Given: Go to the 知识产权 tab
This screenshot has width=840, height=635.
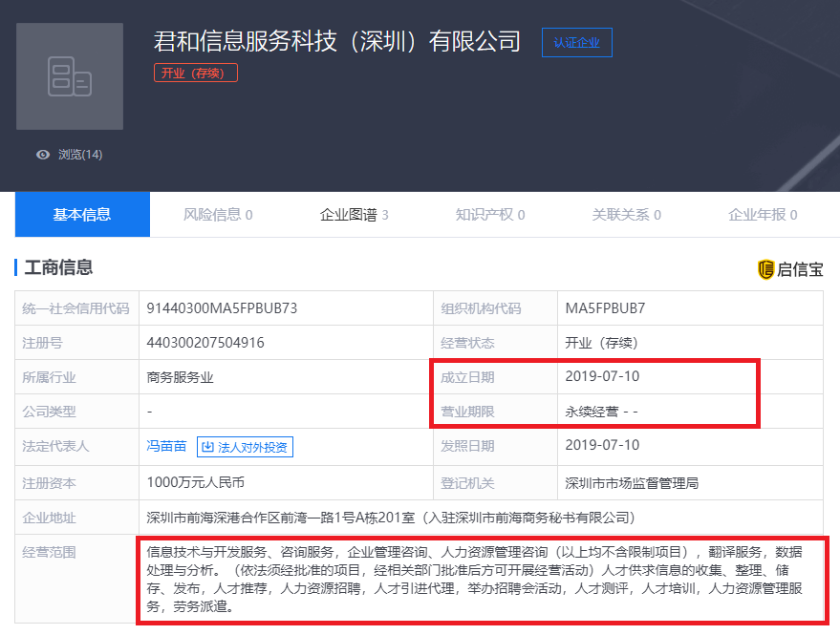Looking at the screenshot, I should [x=489, y=215].
